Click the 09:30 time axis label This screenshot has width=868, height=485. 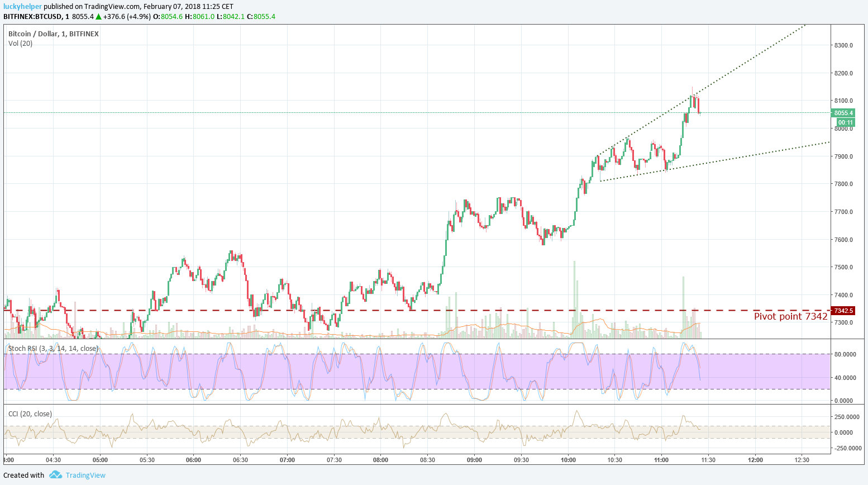point(521,460)
